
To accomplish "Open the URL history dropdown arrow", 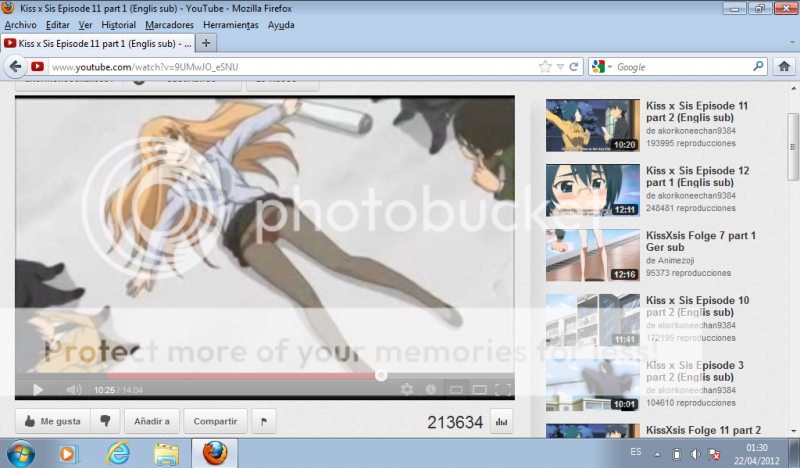I will tap(560, 67).
